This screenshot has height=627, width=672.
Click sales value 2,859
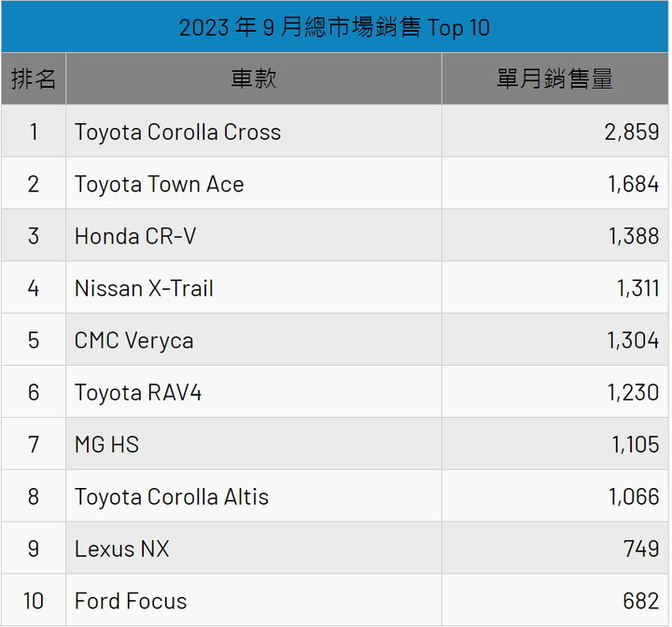(632, 132)
